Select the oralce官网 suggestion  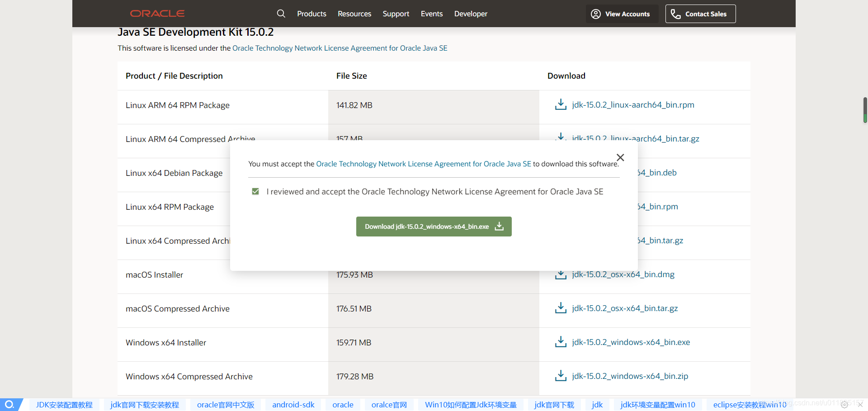[389, 405]
